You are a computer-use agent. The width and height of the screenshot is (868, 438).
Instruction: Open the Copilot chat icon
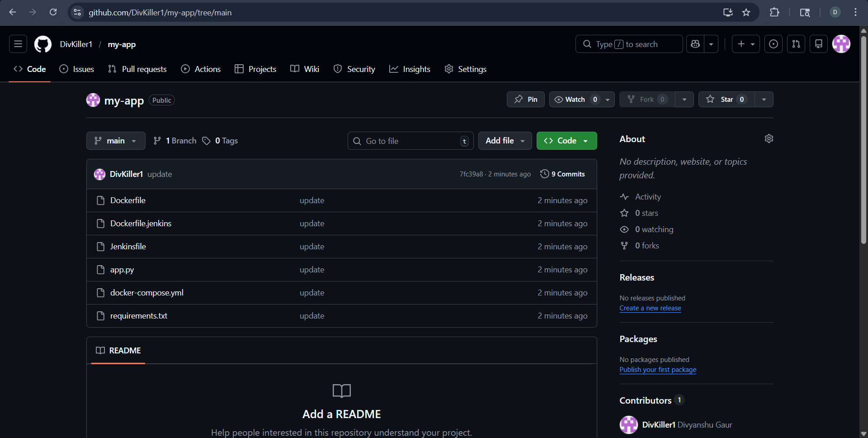point(695,44)
